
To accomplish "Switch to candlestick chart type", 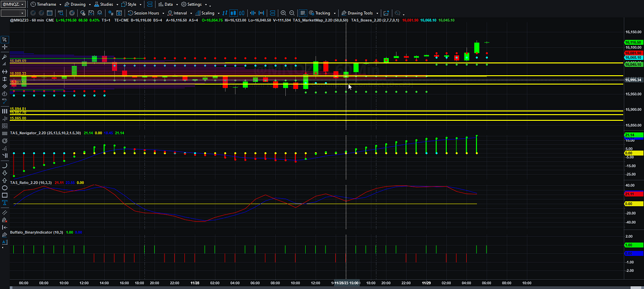I will coord(234,13).
